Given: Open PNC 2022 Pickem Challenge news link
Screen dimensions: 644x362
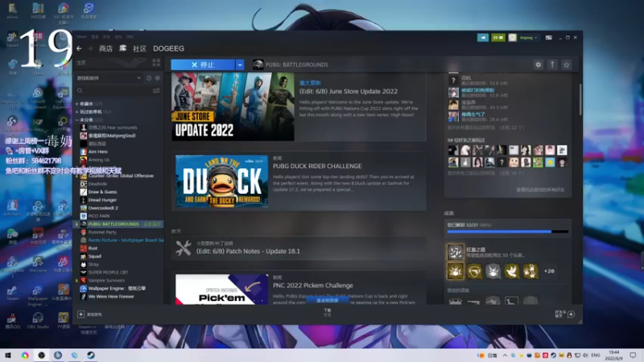Looking at the screenshot, I should coord(312,286).
